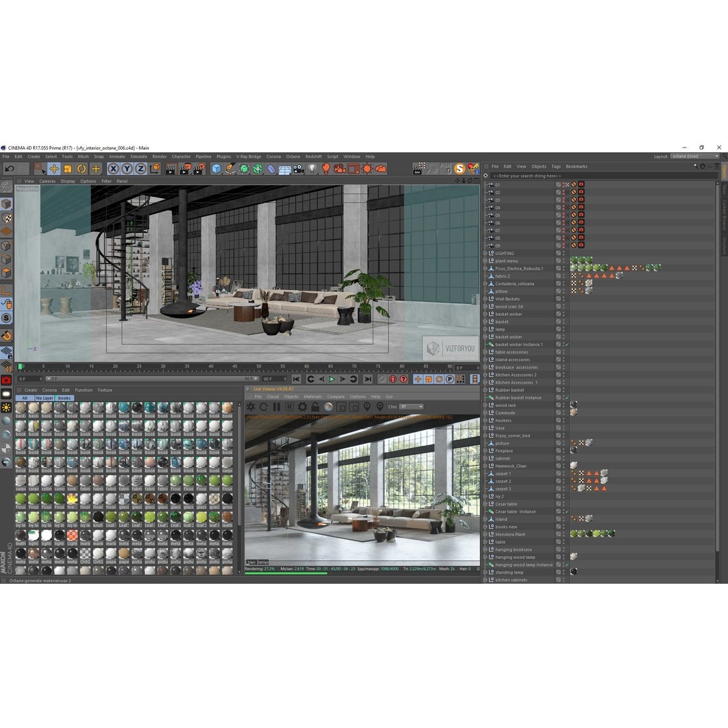The width and height of the screenshot is (728, 728).
Task: Toggle visibility dots for plant menu object
Action: [x=564, y=261]
